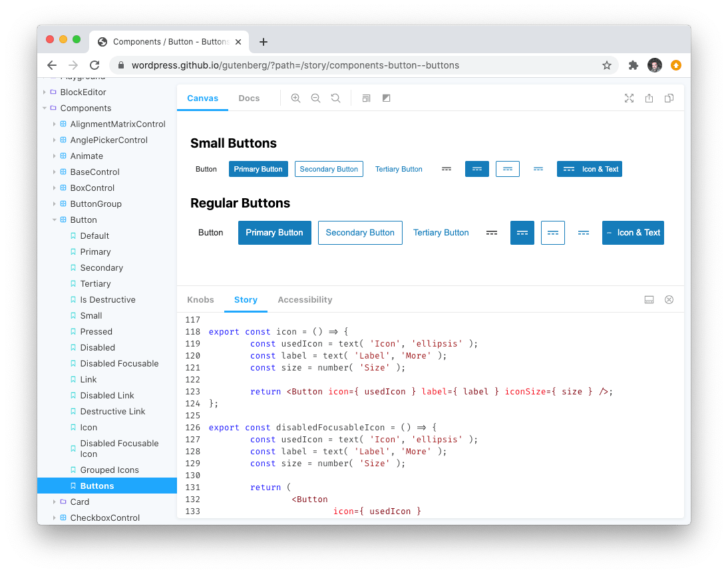Select the Secondary Button in Regular Buttons
The height and width of the screenshot is (574, 728).
[x=360, y=233]
